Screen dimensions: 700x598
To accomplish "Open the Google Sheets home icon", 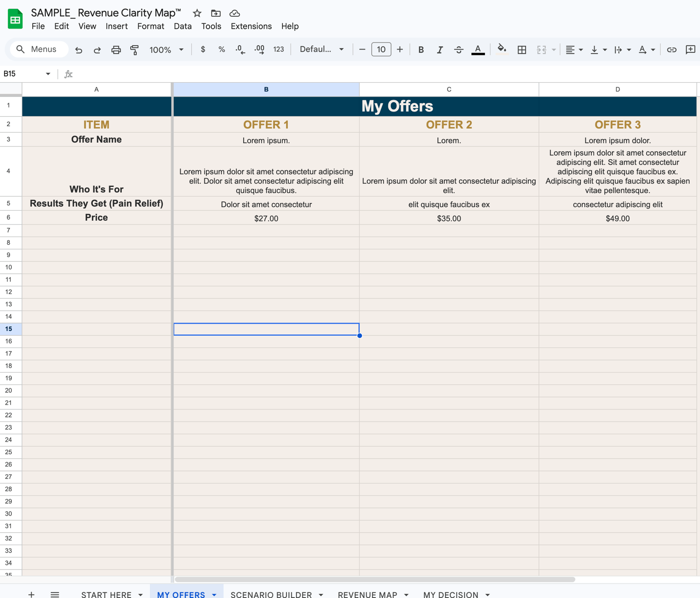I will pyautogui.click(x=15, y=19).
